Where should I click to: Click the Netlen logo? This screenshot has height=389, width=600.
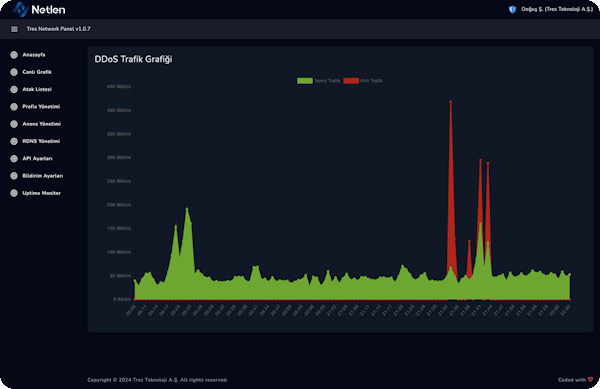(39, 9)
